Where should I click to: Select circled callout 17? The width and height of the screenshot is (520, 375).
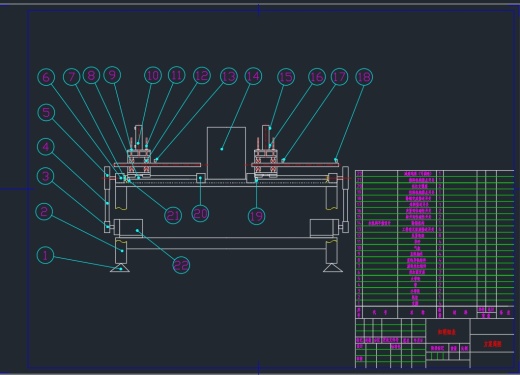pyautogui.click(x=339, y=77)
